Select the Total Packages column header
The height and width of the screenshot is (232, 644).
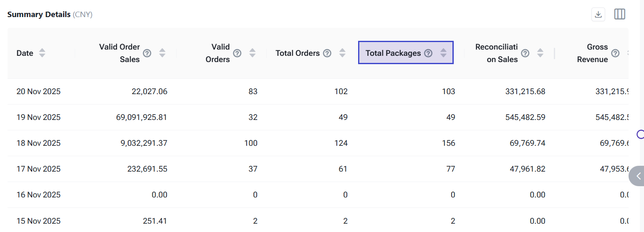[393, 53]
